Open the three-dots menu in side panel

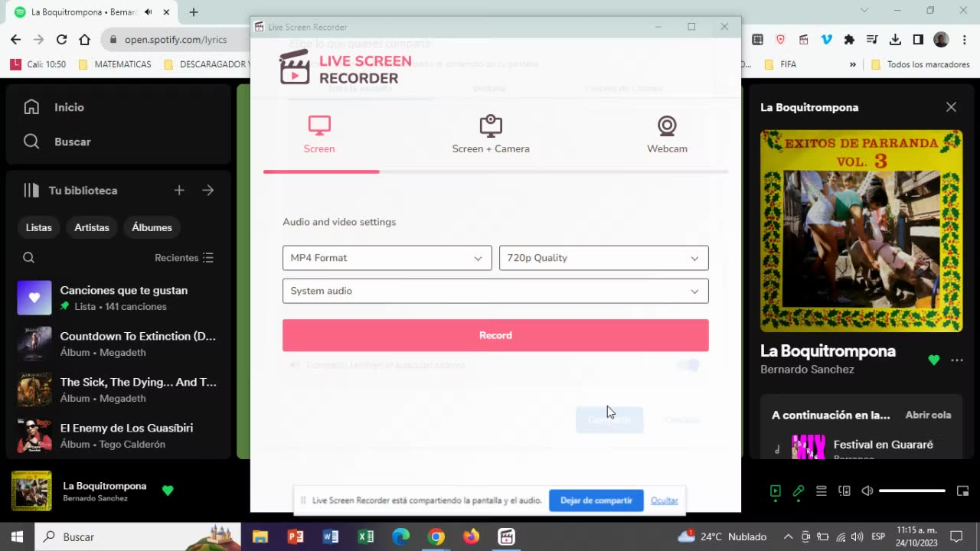[x=957, y=360]
